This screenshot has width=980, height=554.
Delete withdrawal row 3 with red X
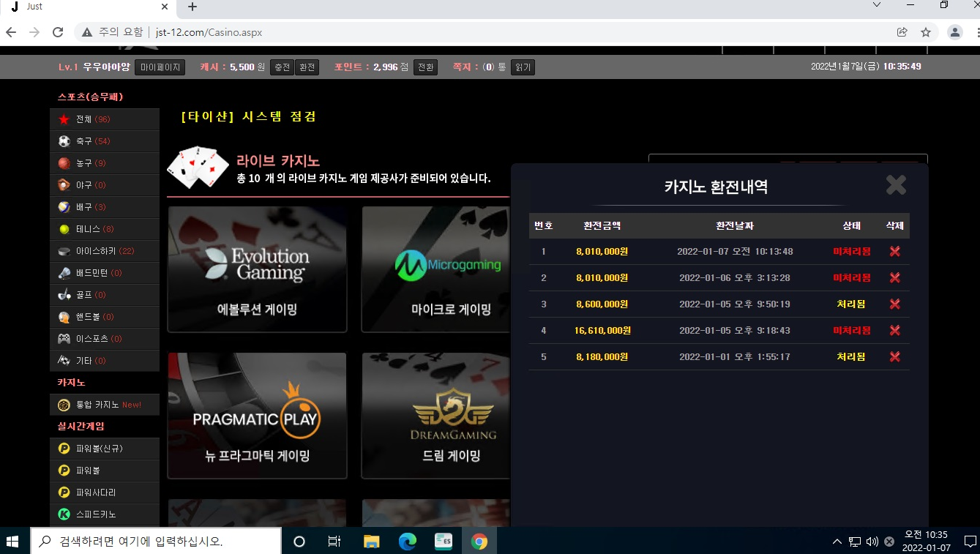(x=894, y=304)
